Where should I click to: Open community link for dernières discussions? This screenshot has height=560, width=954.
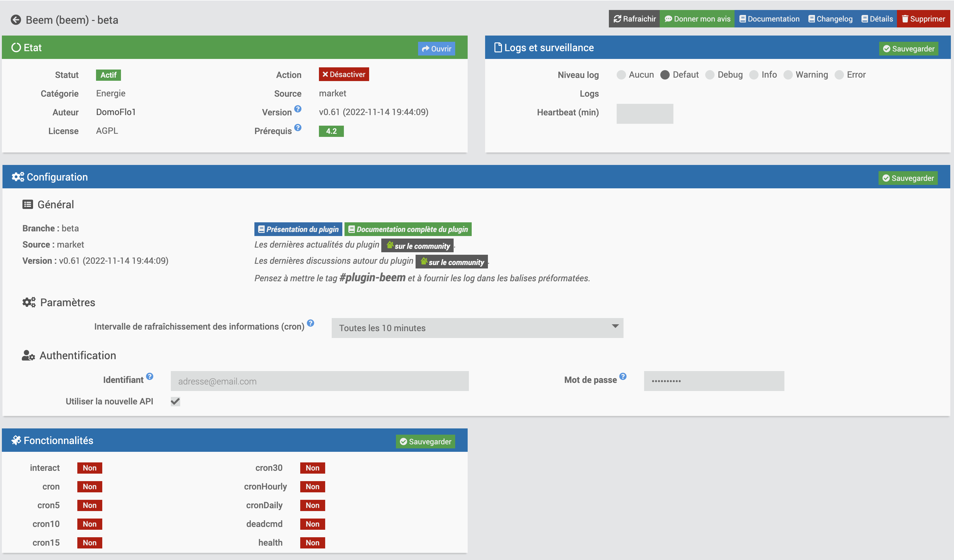452,262
